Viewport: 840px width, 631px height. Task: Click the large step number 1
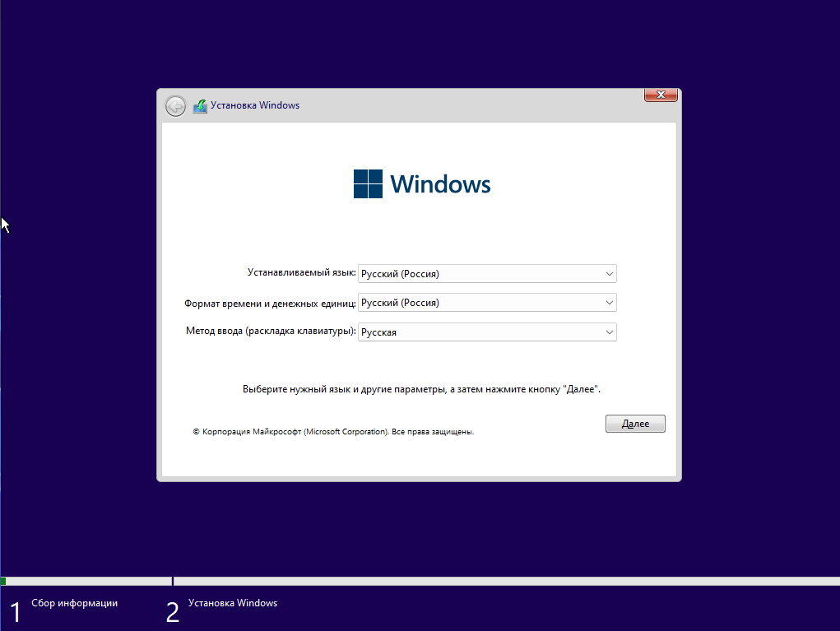tap(15, 612)
